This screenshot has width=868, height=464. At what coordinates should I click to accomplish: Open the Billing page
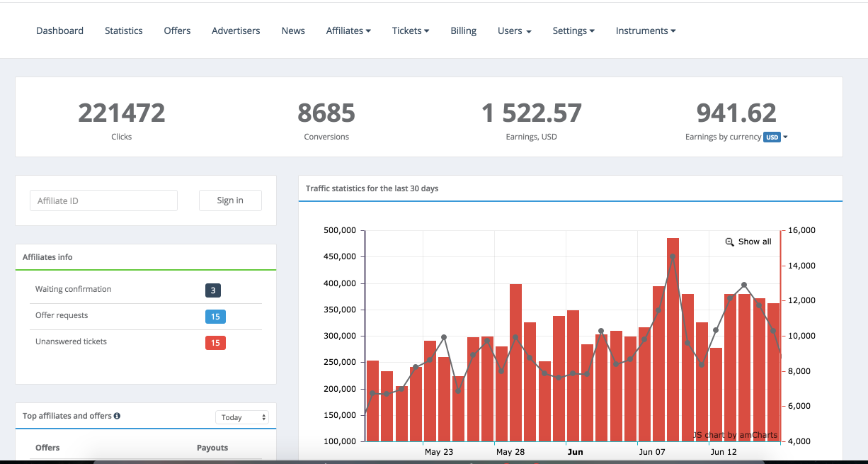pos(463,30)
